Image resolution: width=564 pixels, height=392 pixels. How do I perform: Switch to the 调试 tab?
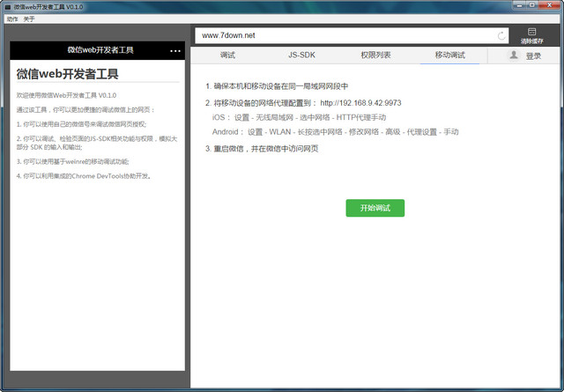coord(227,55)
